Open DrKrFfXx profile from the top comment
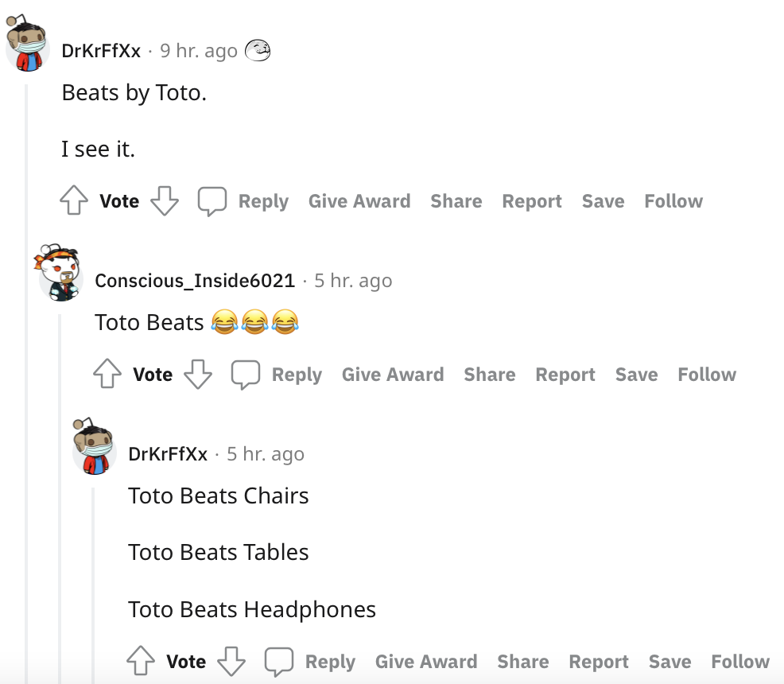This screenshot has height=684, width=784. (101, 51)
